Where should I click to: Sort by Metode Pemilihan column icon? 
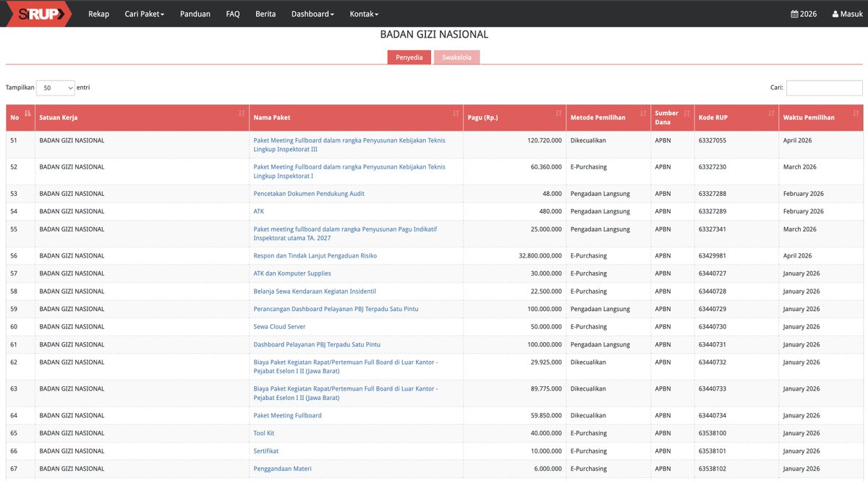coord(643,114)
